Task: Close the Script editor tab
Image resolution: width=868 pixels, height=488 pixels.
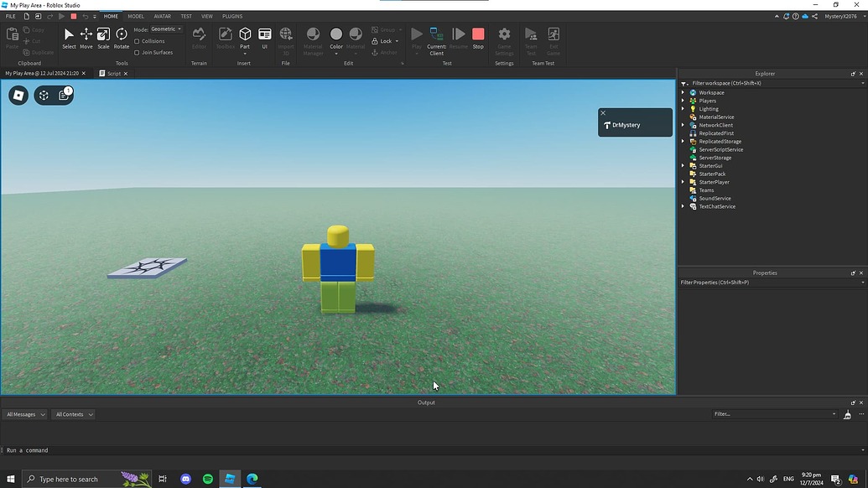Action: coord(125,73)
